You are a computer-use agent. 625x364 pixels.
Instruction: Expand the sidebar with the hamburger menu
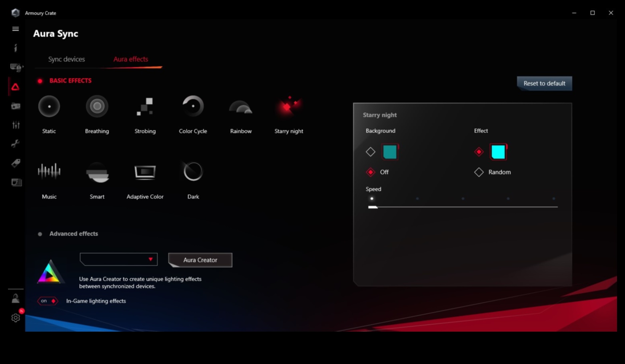[15, 28]
